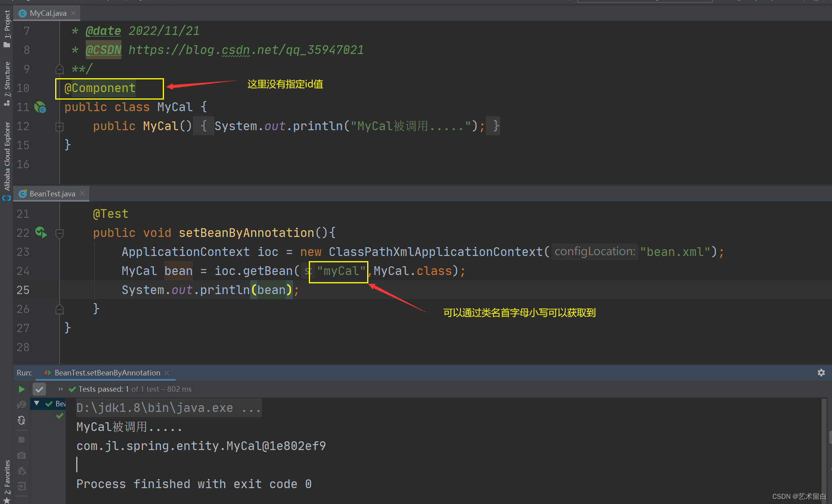Click run test gutter icon at line 22
Screen dimensions: 832x504
(x=41, y=232)
